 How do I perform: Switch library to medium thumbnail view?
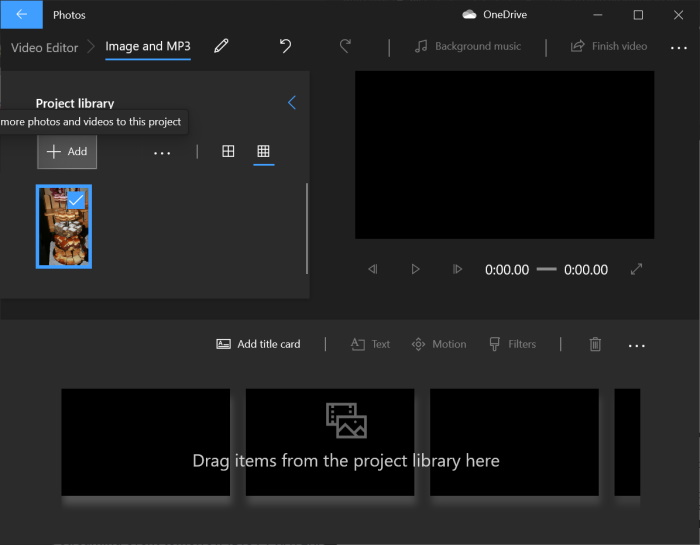point(228,151)
